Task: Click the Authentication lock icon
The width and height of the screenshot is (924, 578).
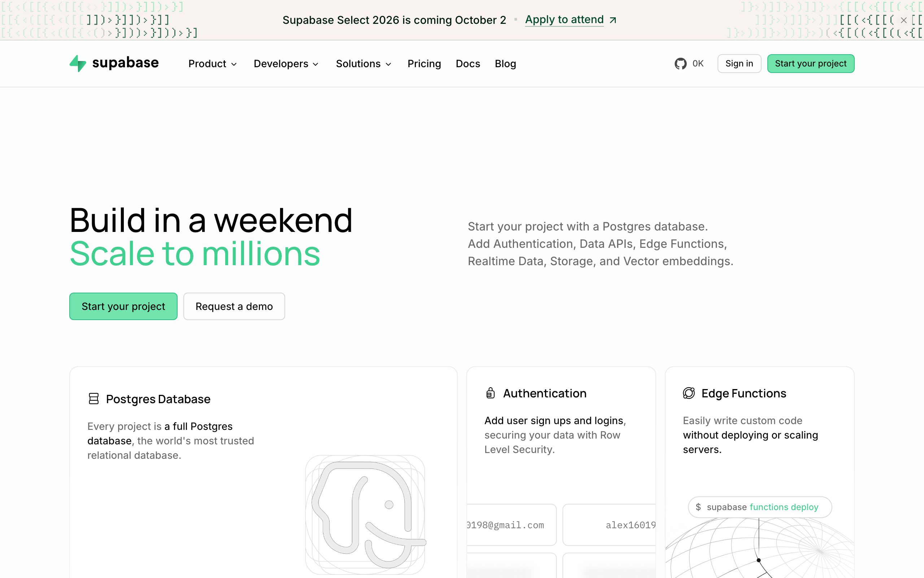Action: pos(490,393)
